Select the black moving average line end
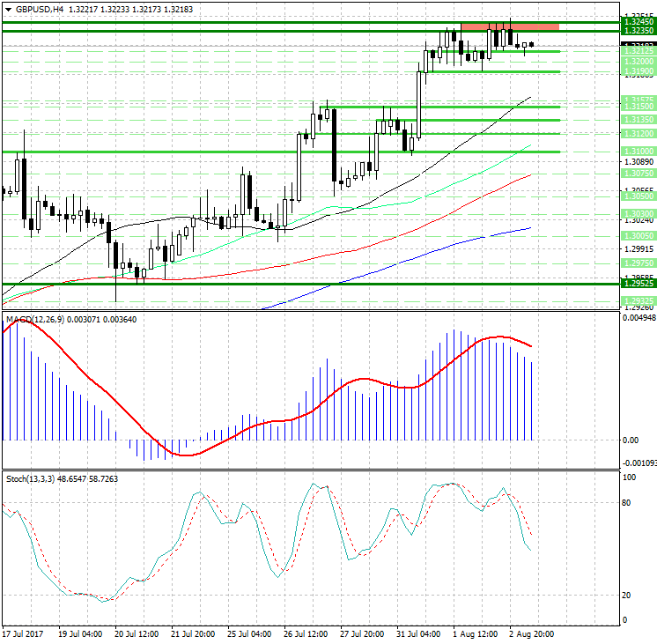Screen dimensions: 657x644 click(x=530, y=98)
